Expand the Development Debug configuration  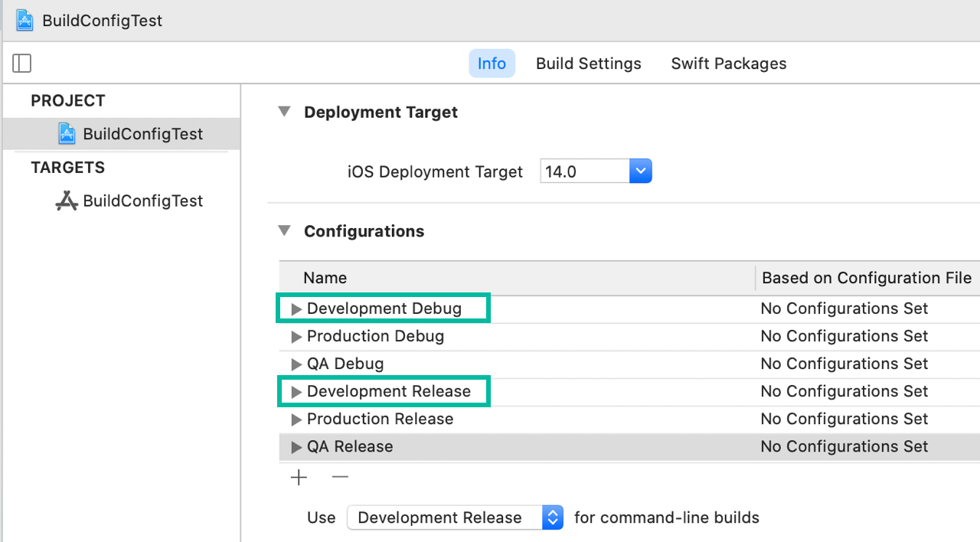click(x=296, y=309)
